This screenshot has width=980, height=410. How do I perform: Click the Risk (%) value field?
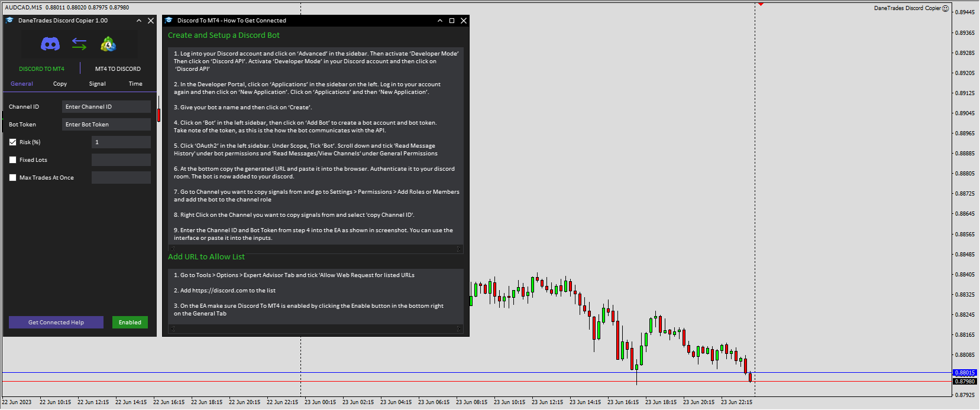[121, 142]
